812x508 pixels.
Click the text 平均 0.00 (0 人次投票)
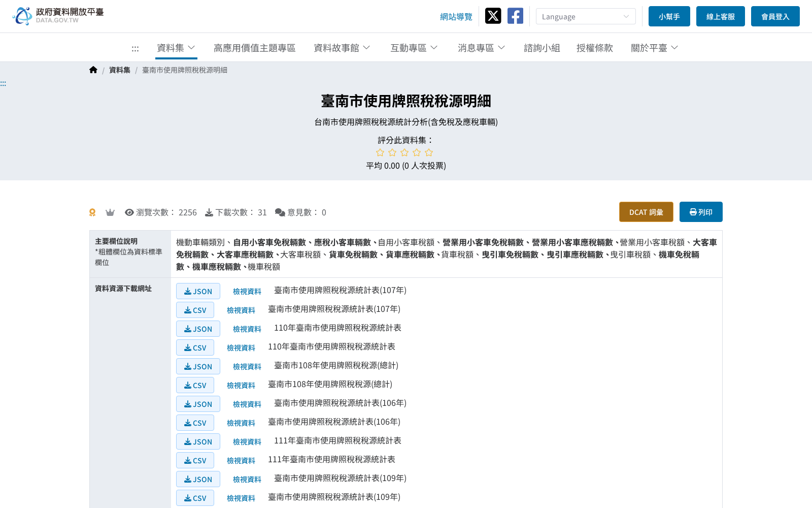[406, 166]
